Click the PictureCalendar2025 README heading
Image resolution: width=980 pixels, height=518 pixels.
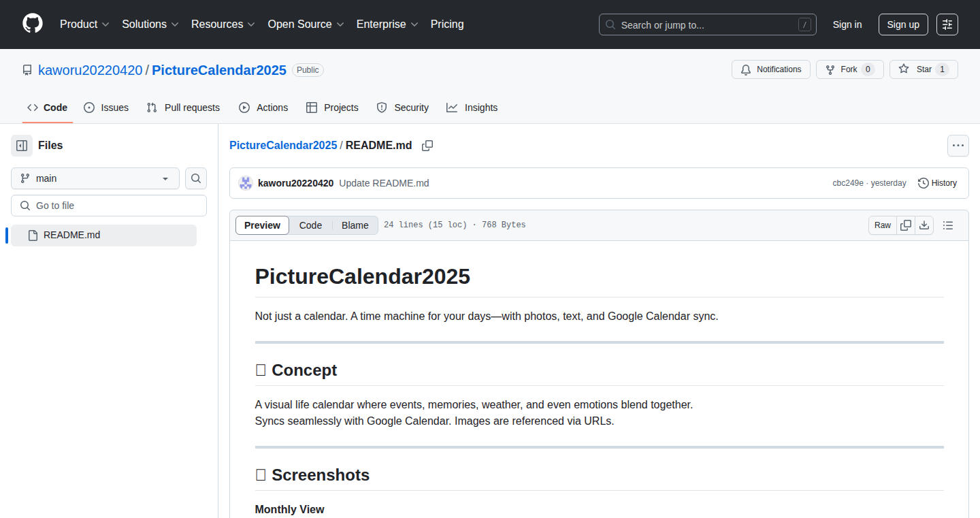tap(363, 276)
